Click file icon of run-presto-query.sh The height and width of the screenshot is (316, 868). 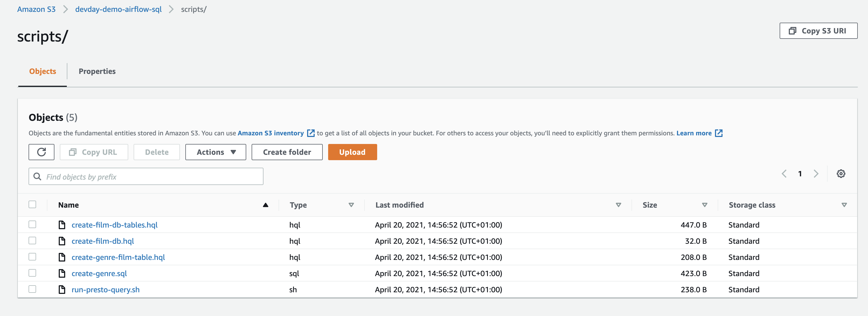coord(62,290)
